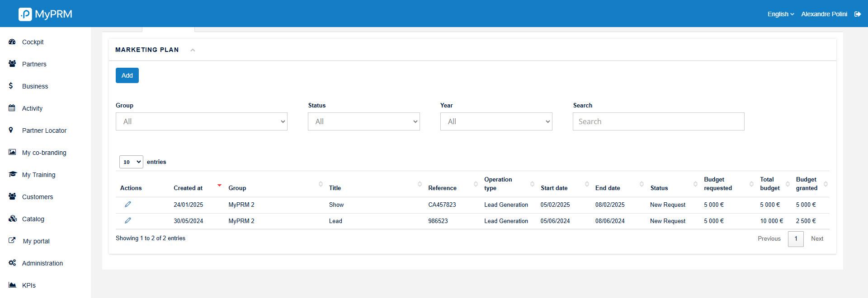Open Business in the sidebar menu
Viewport: 868px width, 298px height.
35,86
